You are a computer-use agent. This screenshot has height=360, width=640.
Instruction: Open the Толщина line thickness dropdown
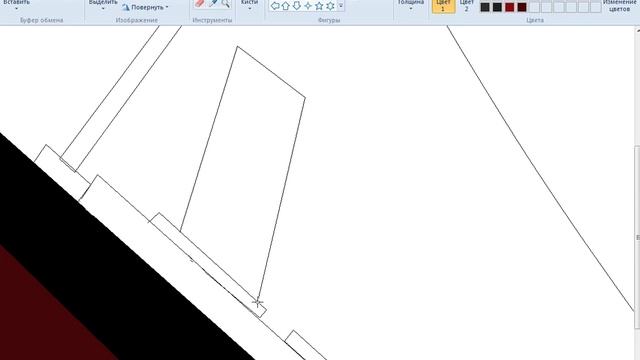pyautogui.click(x=411, y=5)
